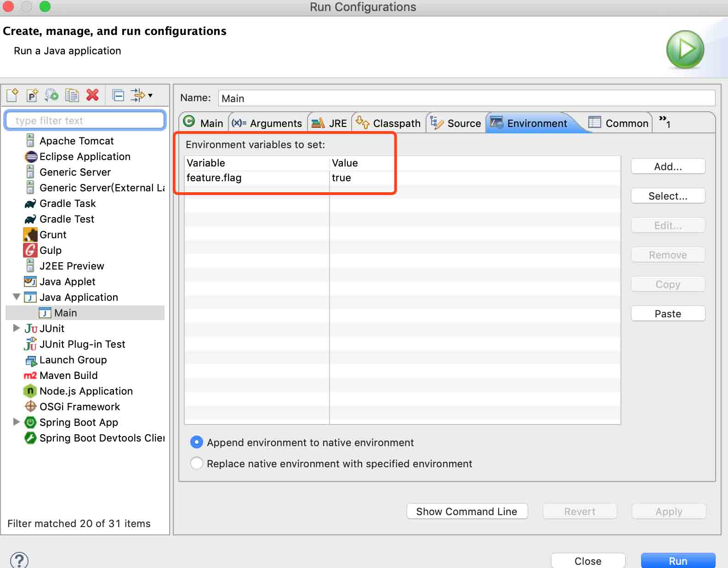Click the OSGi Framework icon
The image size is (728, 568).
30,406
